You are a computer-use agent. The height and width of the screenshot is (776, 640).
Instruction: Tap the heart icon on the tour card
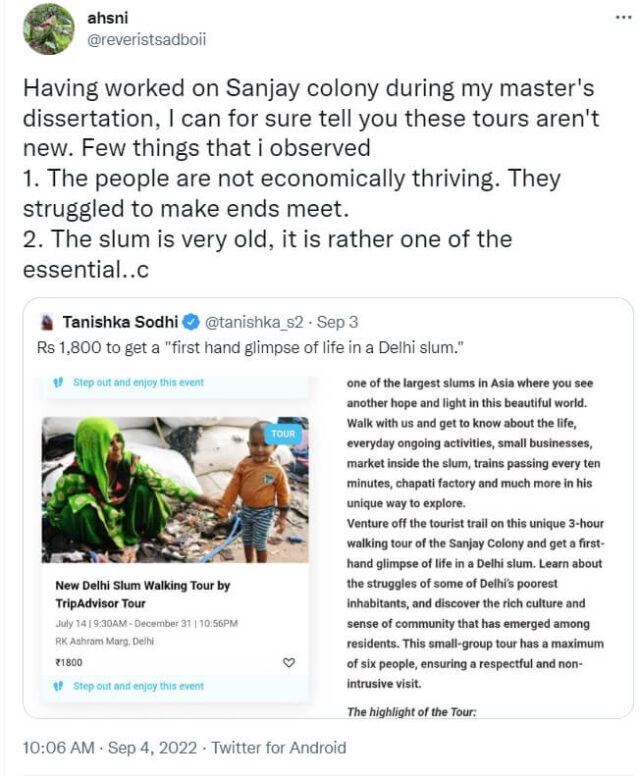pos(290,662)
